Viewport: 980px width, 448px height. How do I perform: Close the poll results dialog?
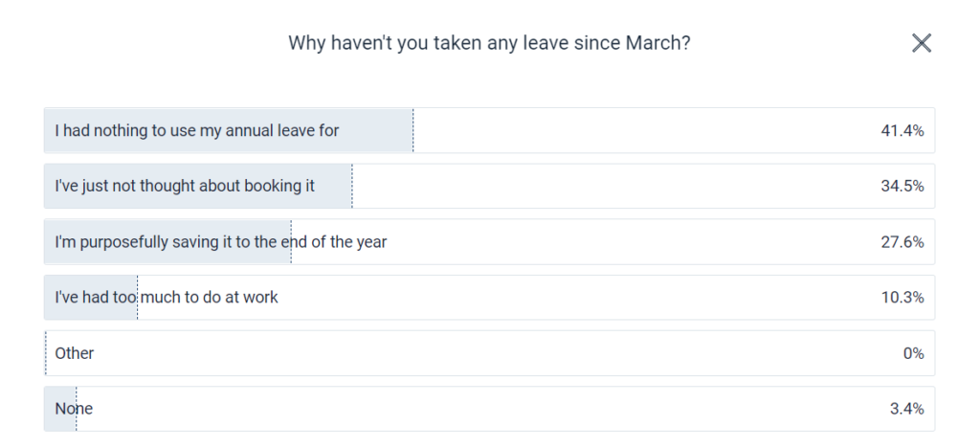[x=921, y=43]
